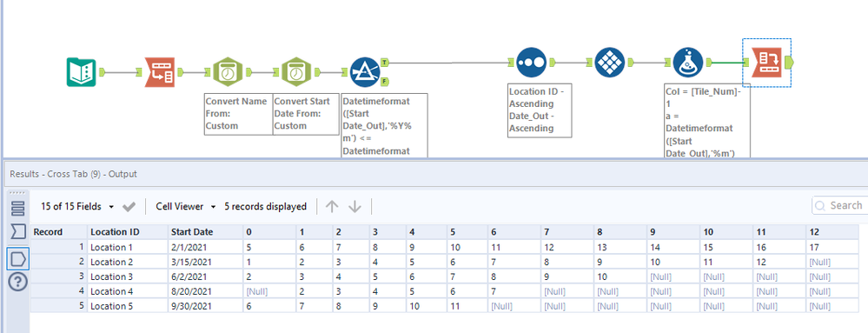The height and width of the screenshot is (333, 868).
Task: Click record number 1 row header
Action: [59, 247]
